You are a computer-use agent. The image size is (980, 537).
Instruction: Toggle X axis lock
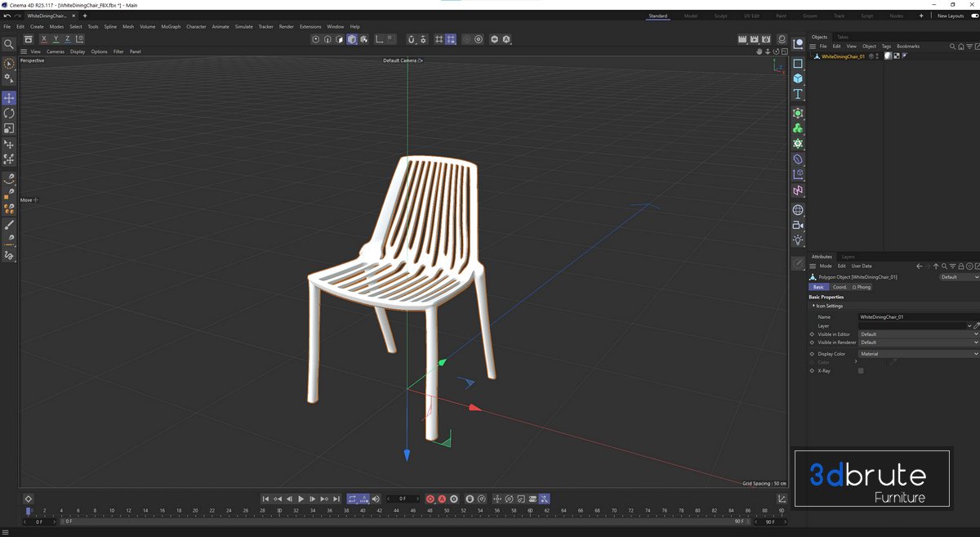click(44, 39)
